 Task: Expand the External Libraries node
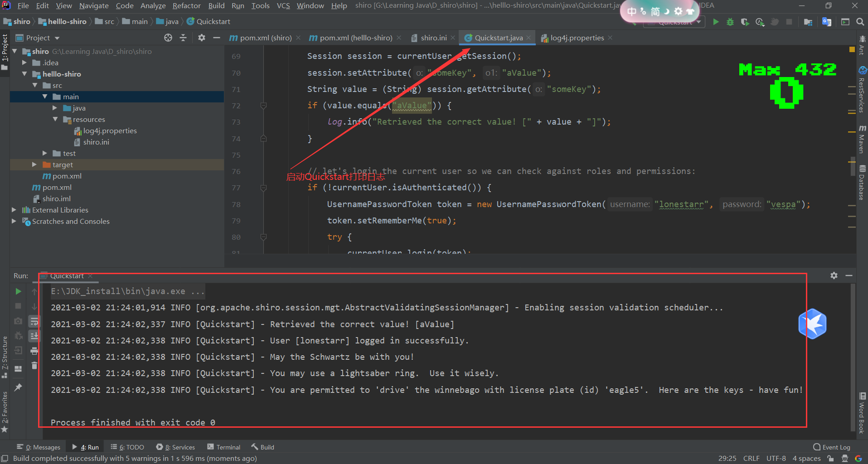[x=14, y=210]
